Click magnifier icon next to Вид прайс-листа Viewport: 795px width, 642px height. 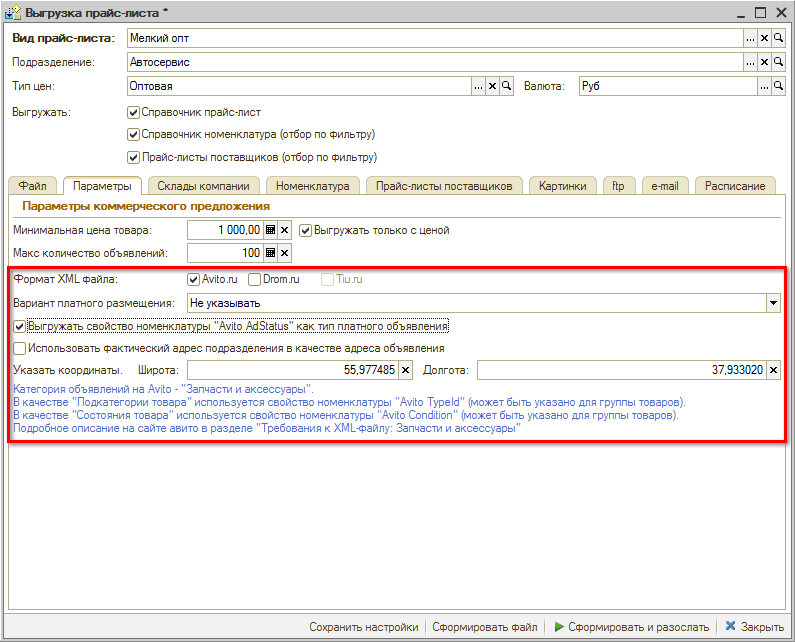pos(778,38)
